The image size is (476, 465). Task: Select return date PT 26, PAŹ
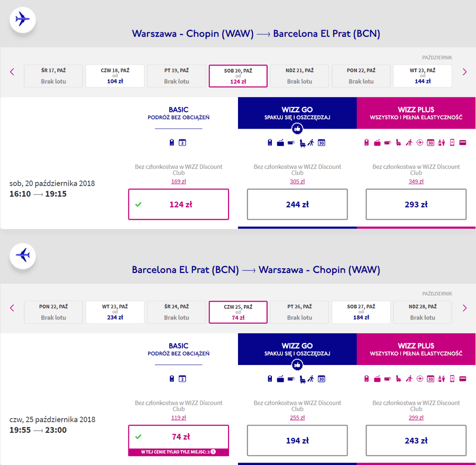pyautogui.click(x=300, y=312)
